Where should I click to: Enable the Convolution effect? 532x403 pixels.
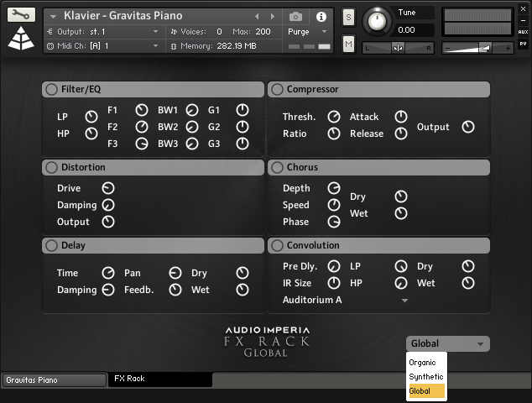point(277,245)
